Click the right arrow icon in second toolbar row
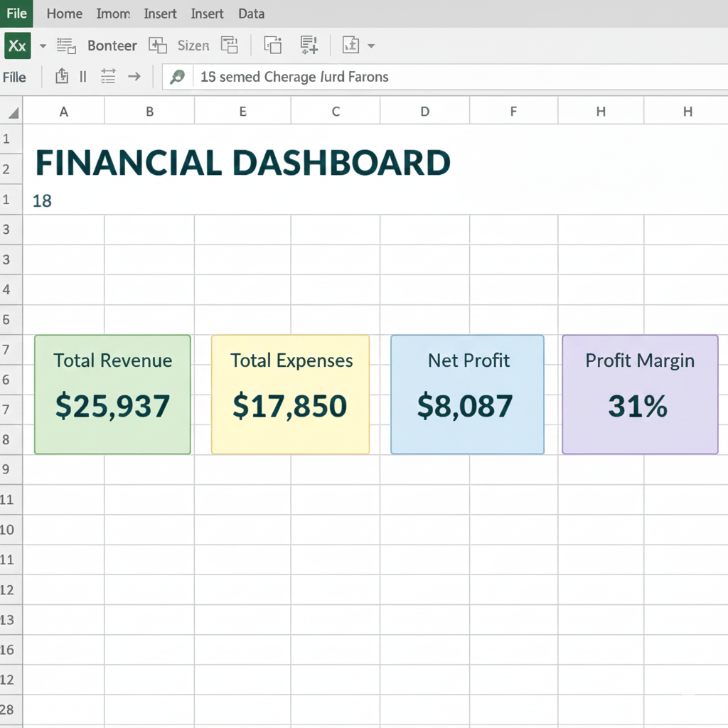The image size is (728, 728). (134, 77)
